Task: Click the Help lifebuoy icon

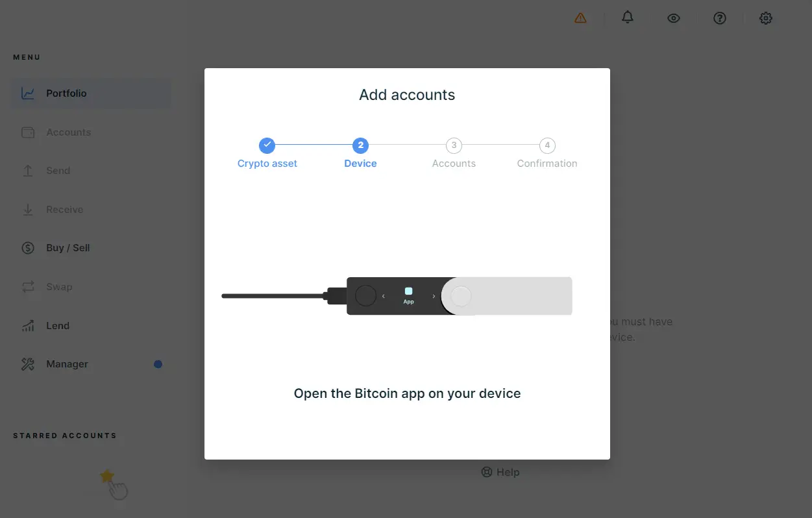Action: pos(487,472)
